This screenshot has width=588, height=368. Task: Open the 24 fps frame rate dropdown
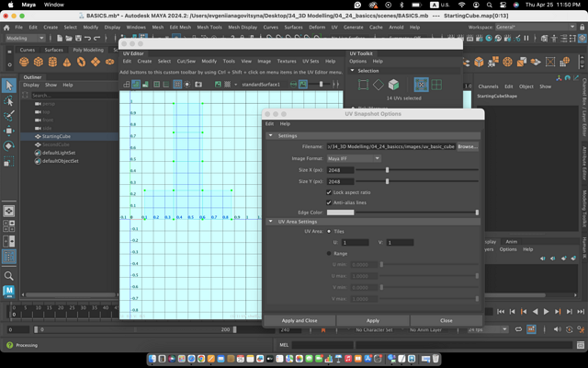(x=488, y=329)
